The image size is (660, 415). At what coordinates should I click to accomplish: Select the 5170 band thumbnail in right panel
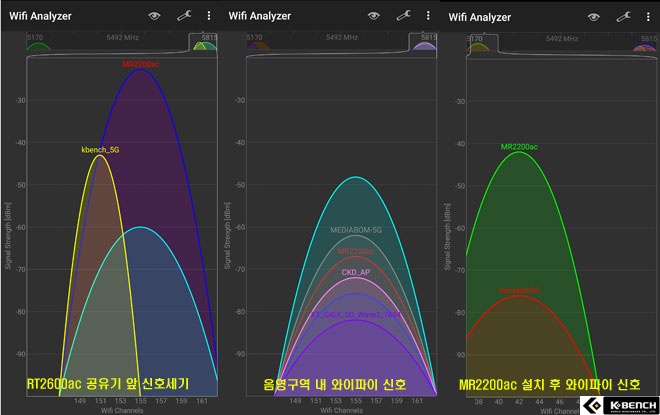coord(482,43)
